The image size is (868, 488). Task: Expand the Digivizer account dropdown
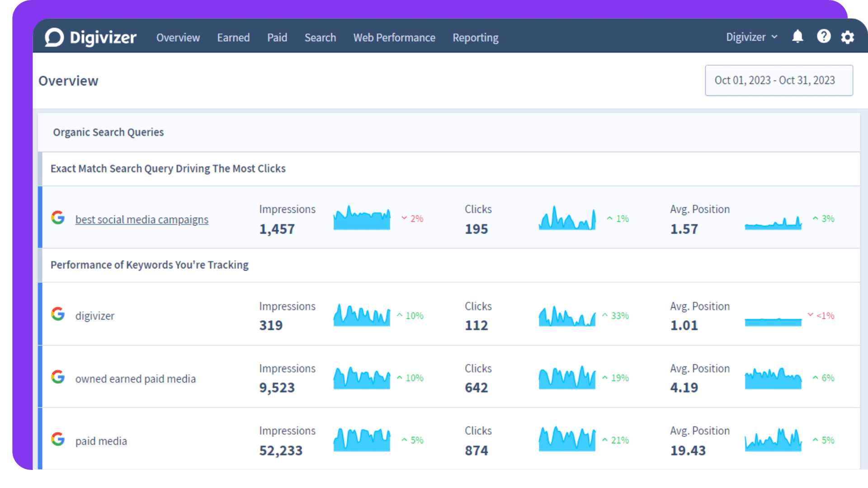pos(751,37)
